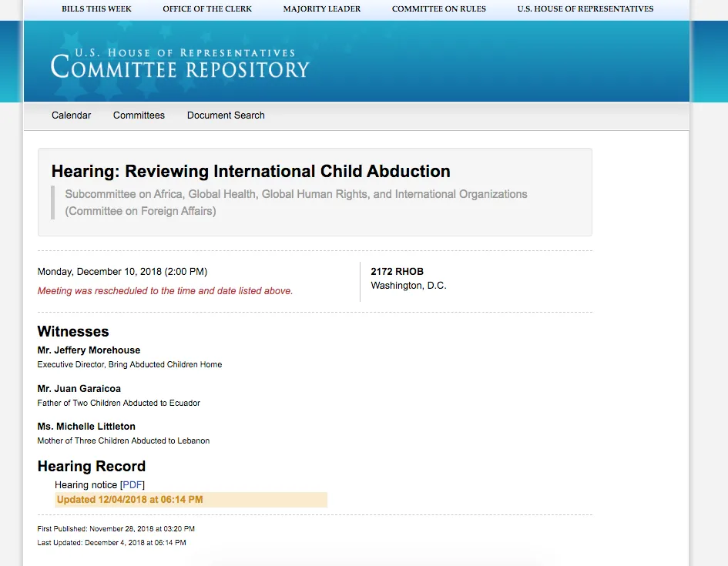The image size is (728, 566).
Task: Click the Witnesses heading
Action: point(73,331)
